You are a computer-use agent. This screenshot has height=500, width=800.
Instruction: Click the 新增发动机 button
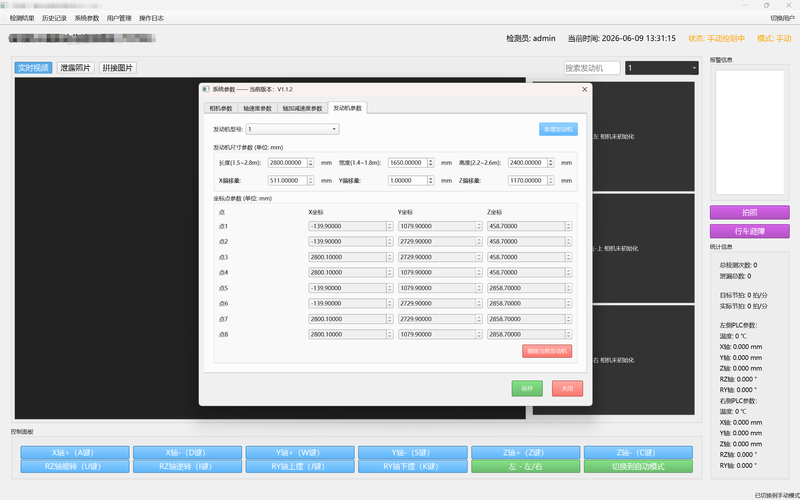pyautogui.click(x=558, y=129)
